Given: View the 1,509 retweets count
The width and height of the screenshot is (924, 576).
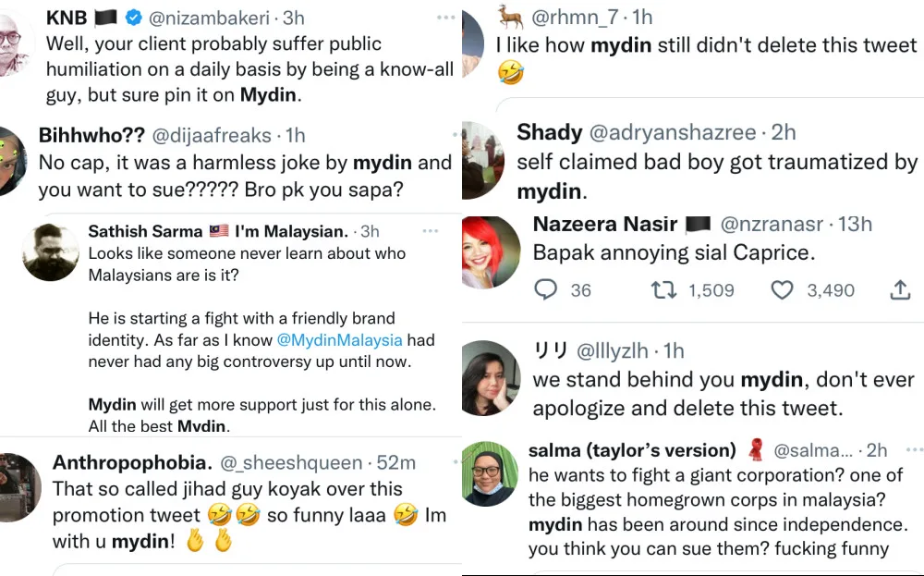Looking at the screenshot, I should coord(711,290).
